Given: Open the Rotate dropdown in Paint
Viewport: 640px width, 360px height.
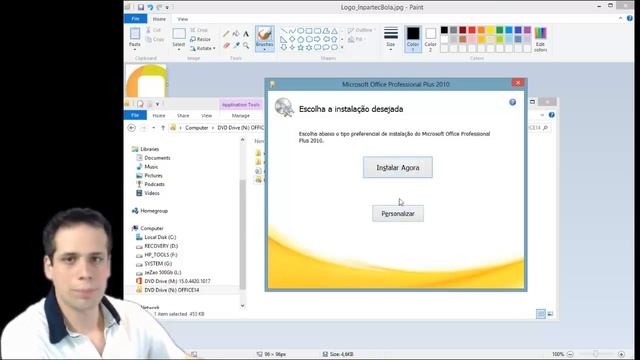Looking at the screenshot, I should click(x=202, y=48).
